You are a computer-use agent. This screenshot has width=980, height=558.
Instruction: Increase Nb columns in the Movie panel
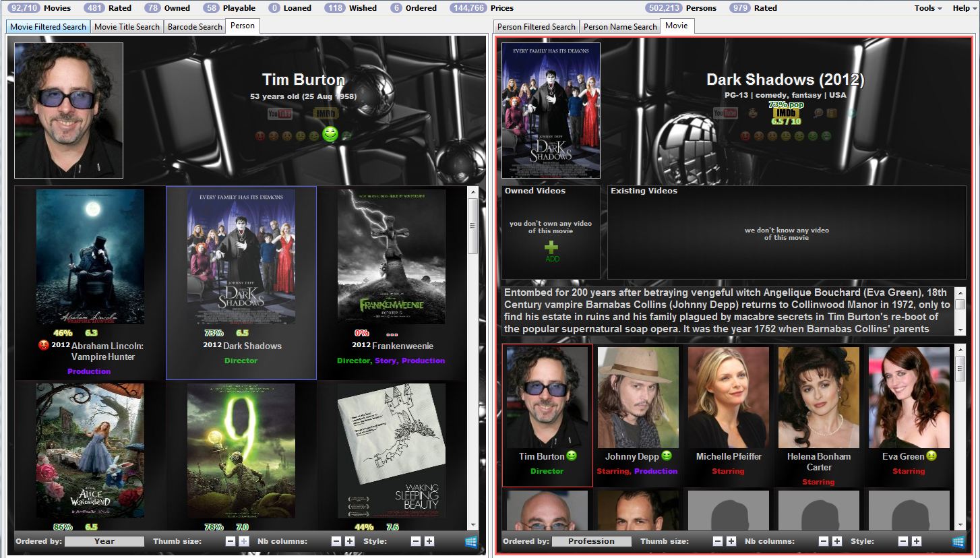pos(837,541)
